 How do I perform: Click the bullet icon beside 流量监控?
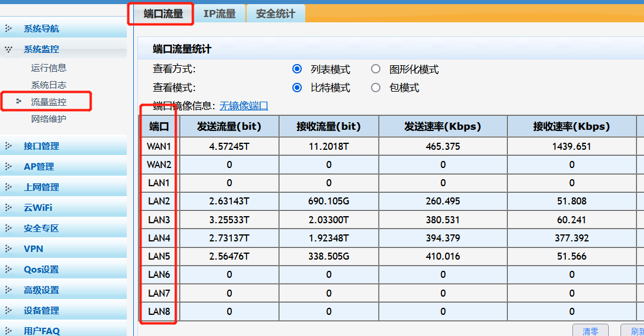click(x=18, y=101)
